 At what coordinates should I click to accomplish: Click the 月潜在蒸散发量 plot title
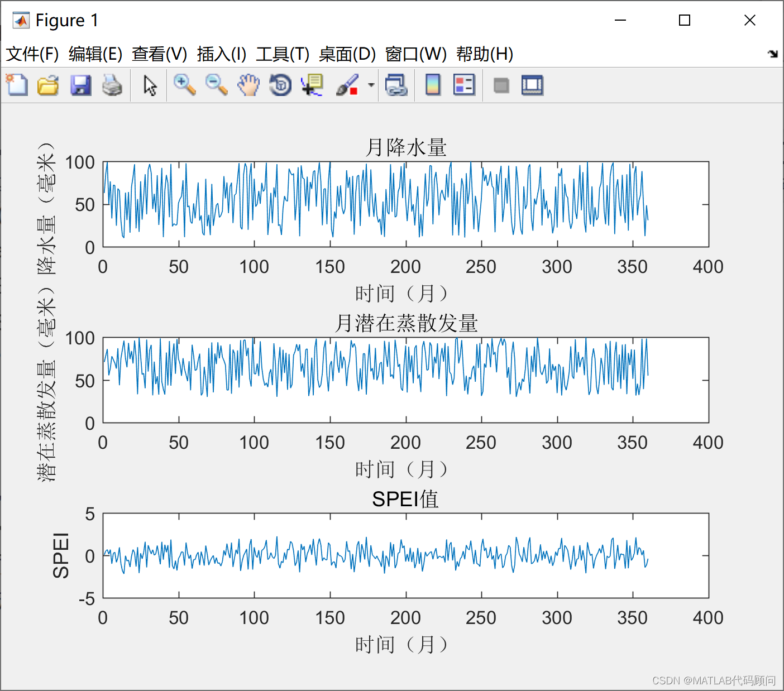coord(406,324)
